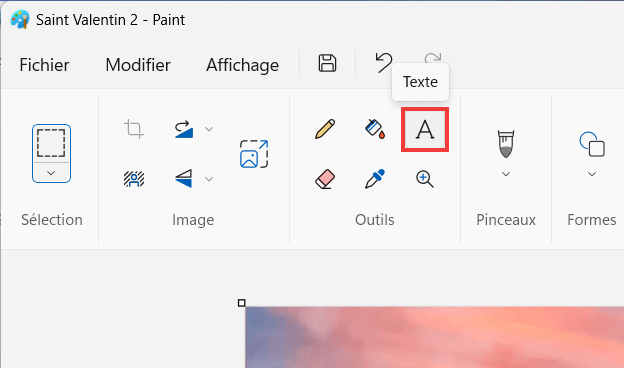Open the Affichage menu

(x=242, y=65)
